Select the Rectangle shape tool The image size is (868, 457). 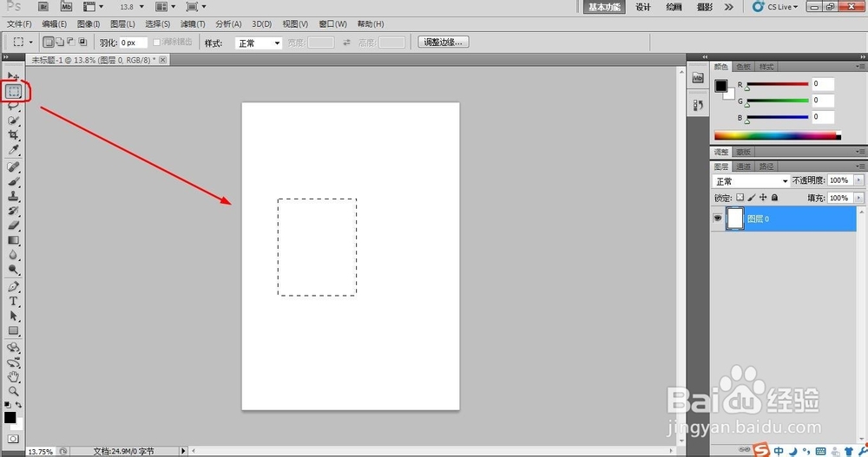coord(13,331)
